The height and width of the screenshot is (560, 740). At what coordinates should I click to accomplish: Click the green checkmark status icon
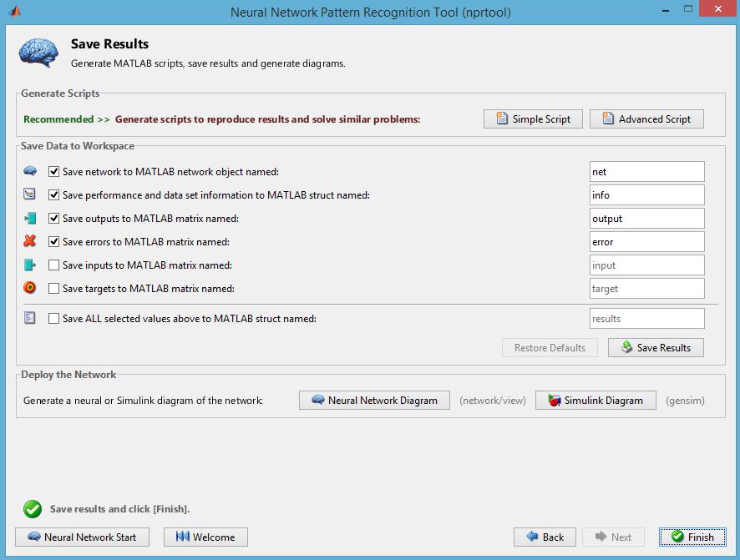click(33, 509)
